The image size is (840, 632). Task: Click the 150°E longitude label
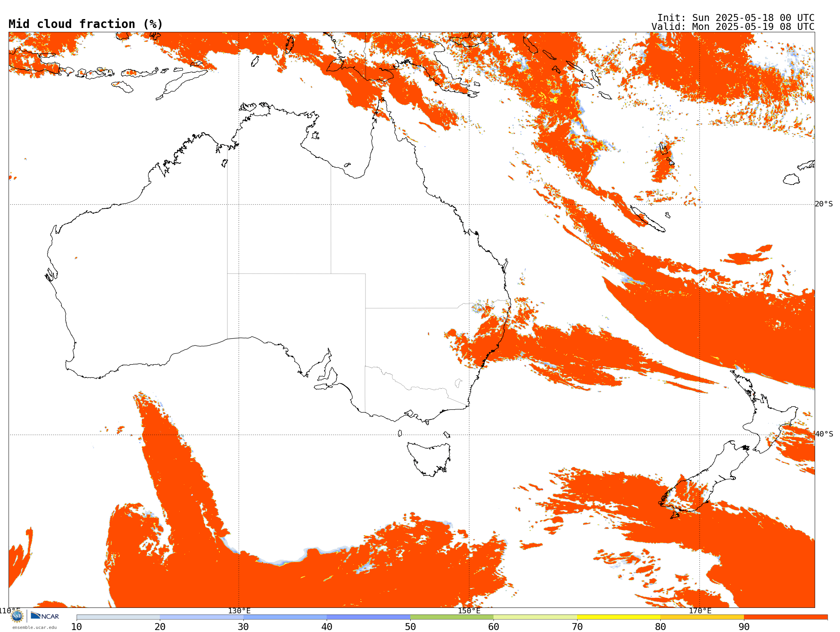[x=469, y=611]
